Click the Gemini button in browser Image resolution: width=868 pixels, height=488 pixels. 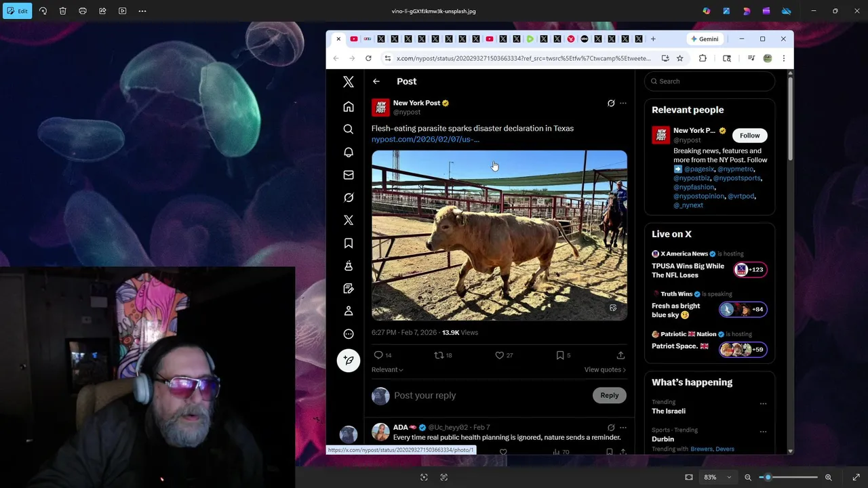(x=705, y=39)
